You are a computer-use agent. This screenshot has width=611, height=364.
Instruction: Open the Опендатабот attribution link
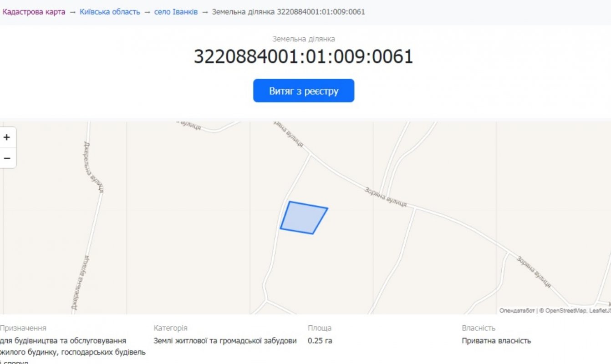pos(517,311)
